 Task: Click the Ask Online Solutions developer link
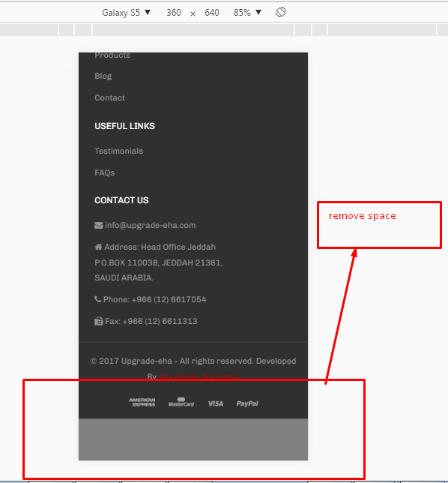pyautogui.click(x=198, y=376)
